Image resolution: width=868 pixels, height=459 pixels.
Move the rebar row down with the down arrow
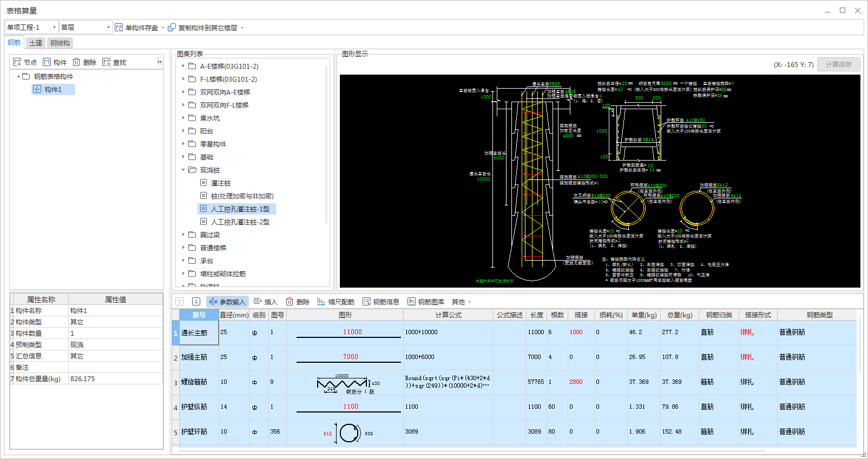196,302
